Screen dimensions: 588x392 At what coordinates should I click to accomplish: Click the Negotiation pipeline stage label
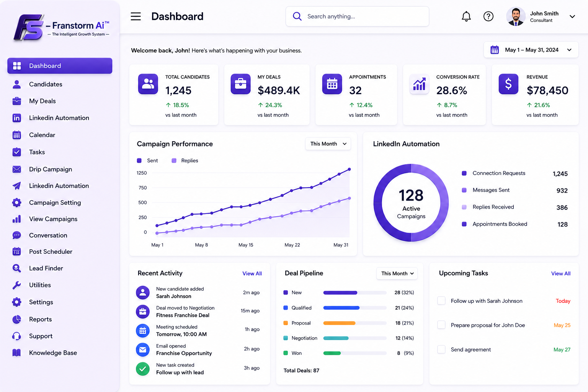(x=304, y=338)
